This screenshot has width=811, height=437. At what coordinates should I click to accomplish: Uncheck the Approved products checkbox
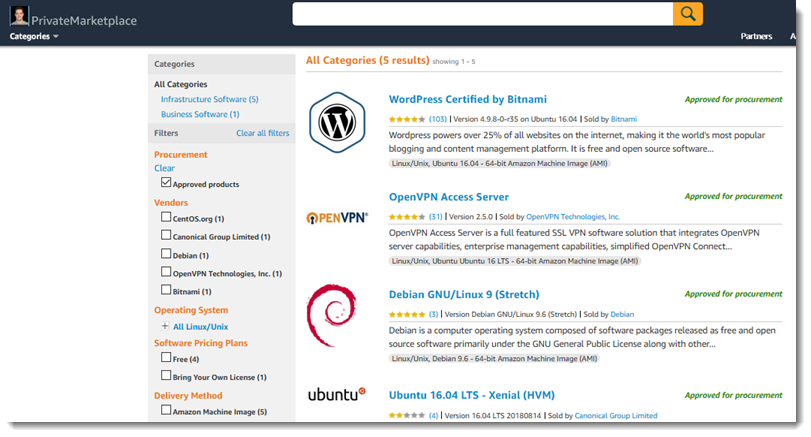(x=166, y=182)
